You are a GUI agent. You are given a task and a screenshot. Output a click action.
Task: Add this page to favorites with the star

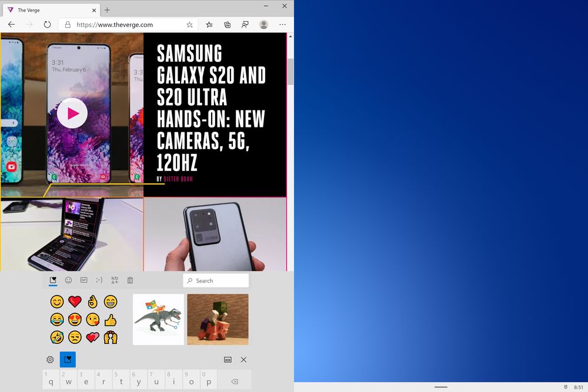189,25
